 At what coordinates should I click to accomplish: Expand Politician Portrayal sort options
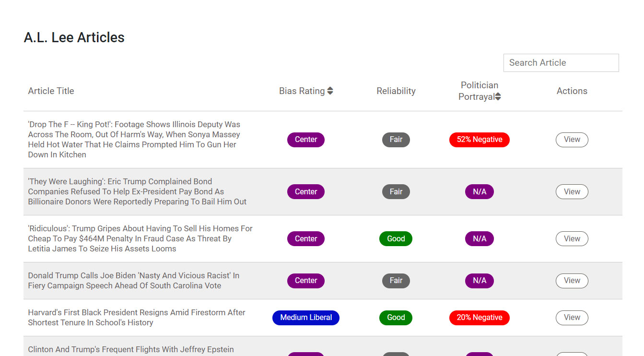coord(497,96)
